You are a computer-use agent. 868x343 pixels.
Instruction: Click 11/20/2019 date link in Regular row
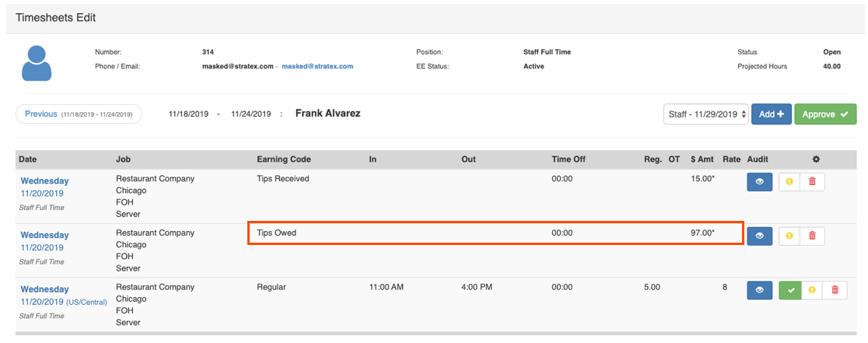(42, 302)
